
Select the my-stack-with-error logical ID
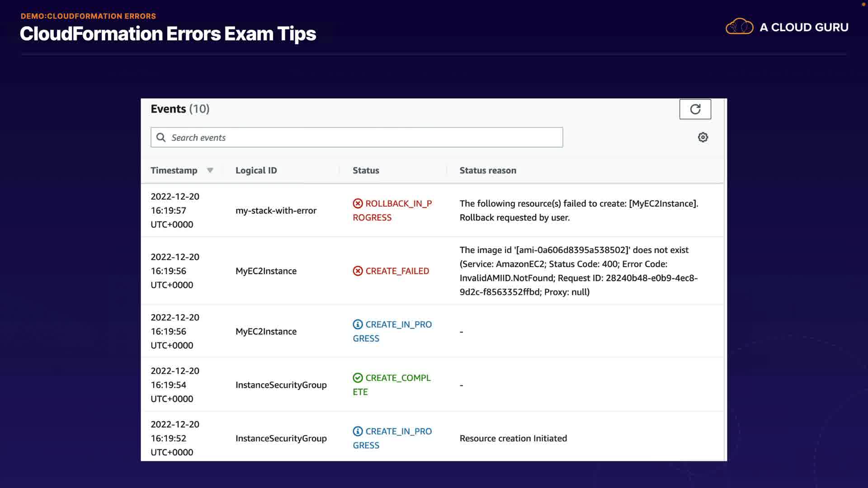pyautogui.click(x=276, y=211)
